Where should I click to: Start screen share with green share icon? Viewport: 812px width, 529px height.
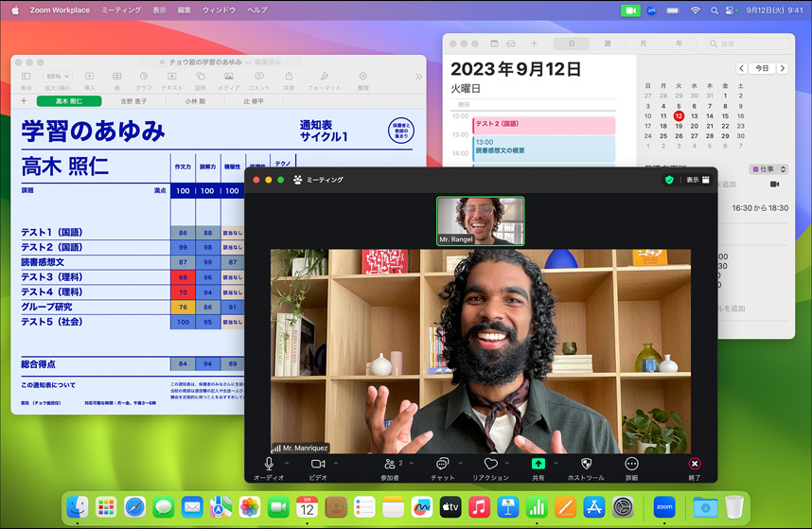[x=538, y=464]
